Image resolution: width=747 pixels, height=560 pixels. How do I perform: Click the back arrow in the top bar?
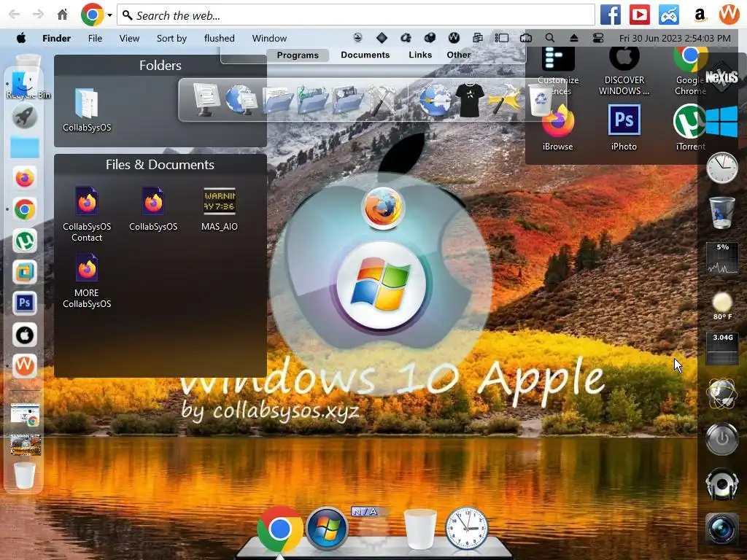15,15
